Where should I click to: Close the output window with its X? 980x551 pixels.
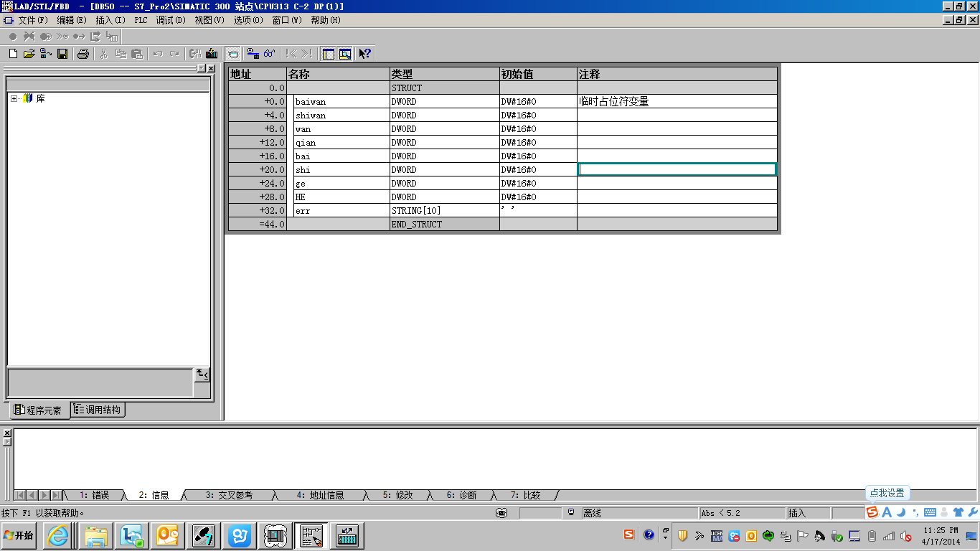[7, 433]
